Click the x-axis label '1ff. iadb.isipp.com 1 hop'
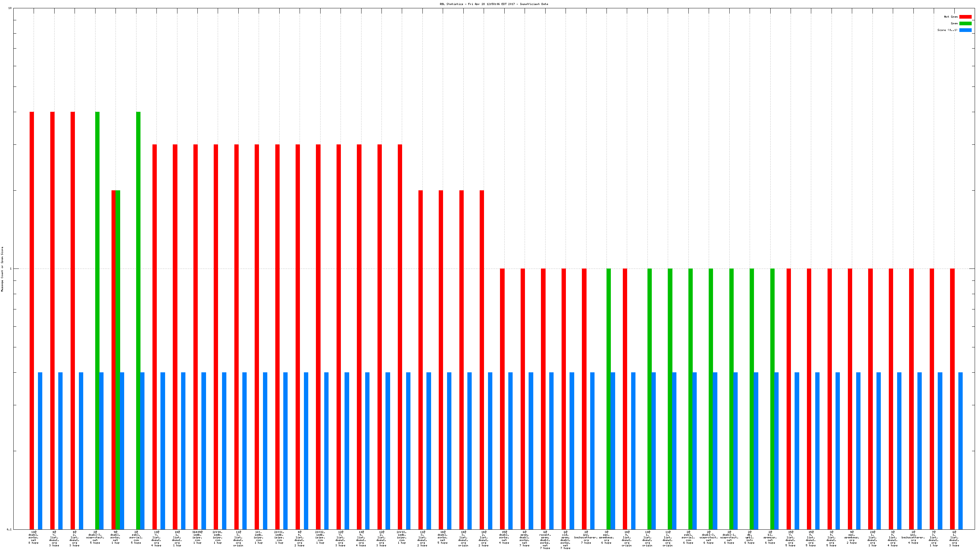This screenshot has height=551, width=980. pyautogui.click(x=259, y=537)
